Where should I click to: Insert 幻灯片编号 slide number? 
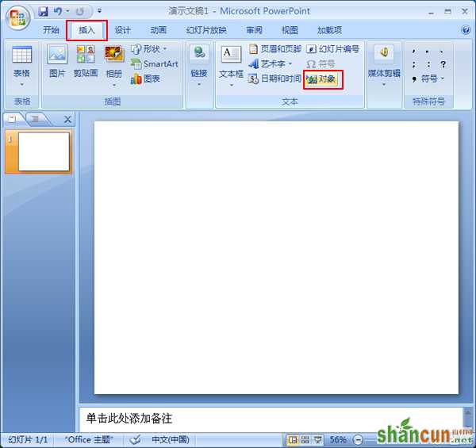(332, 49)
